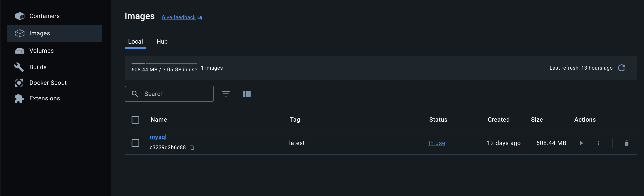The width and height of the screenshot is (644, 196).
Task: Switch to the Hub tab
Action: (x=162, y=41)
